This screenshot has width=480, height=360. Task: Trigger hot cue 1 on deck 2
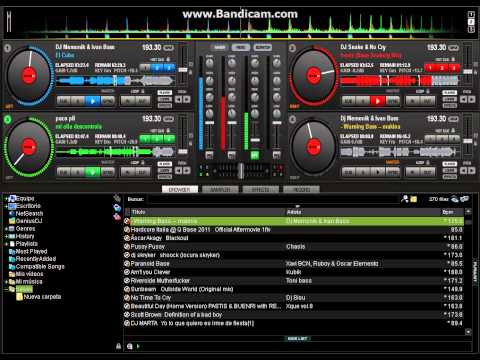pos(430,68)
